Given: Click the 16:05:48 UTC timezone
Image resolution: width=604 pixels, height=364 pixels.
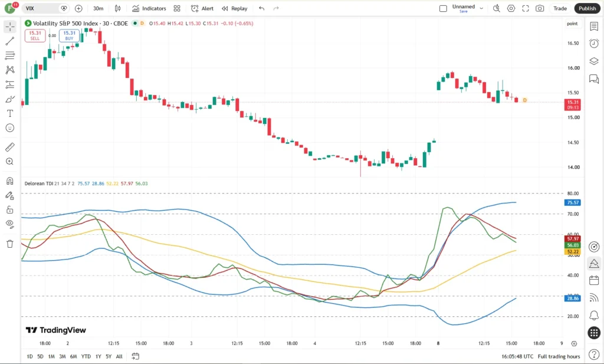Looking at the screenshot, I should pos(517,356).
